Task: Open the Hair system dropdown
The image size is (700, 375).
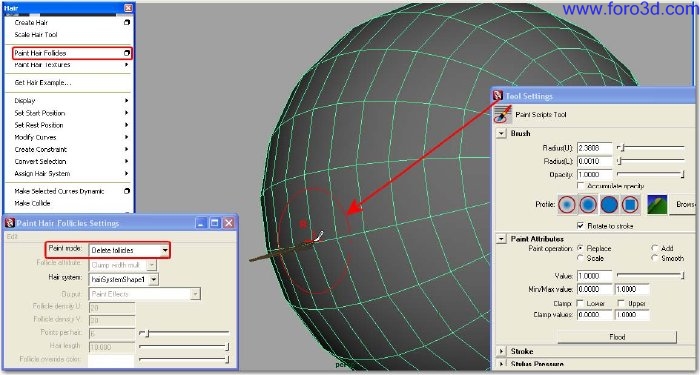Action: pyautogui.click(x=154, y=279)
